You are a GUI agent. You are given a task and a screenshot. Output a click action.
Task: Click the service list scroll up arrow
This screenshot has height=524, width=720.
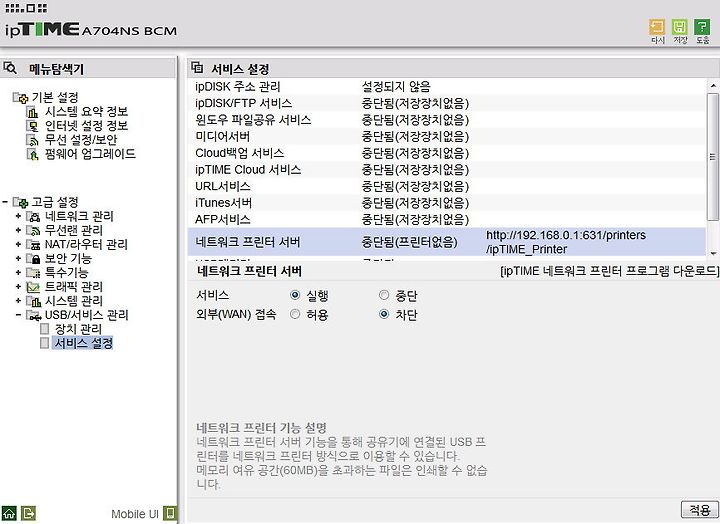click(x=713, y=86)
